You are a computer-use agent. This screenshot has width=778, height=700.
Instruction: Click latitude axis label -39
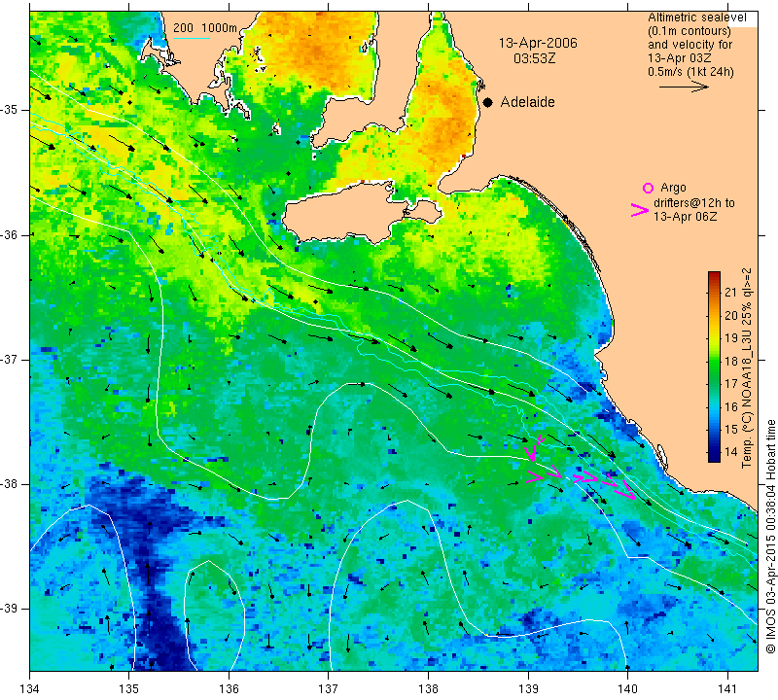coord(11,609)
